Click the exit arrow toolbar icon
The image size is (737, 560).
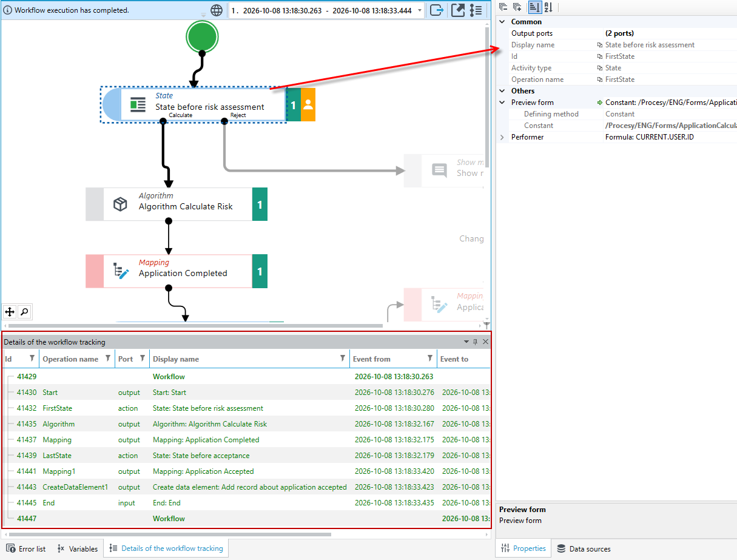pos(437,10)
